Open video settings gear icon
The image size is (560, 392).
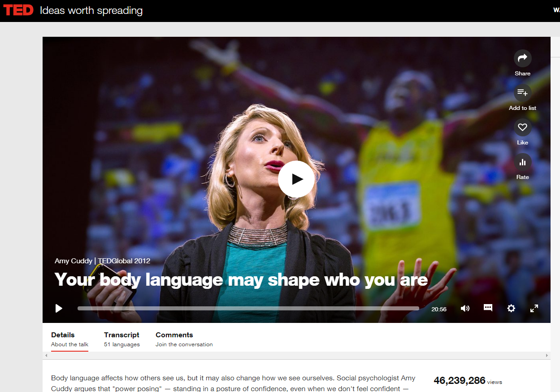(x=511, y=308)
